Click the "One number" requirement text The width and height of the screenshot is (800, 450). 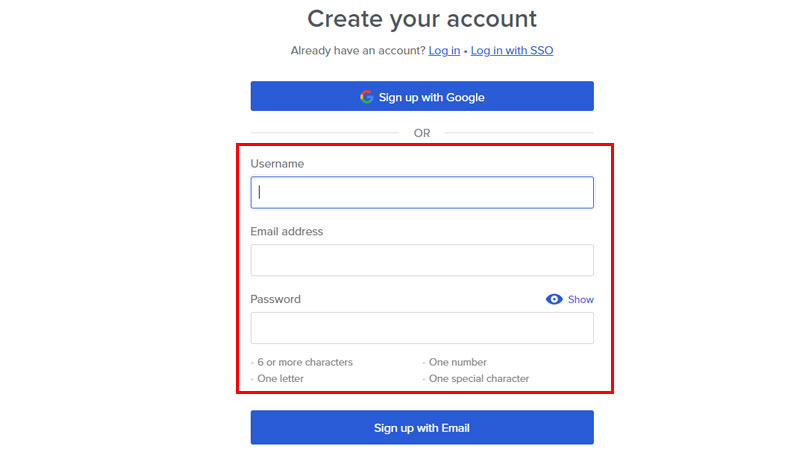458,362
